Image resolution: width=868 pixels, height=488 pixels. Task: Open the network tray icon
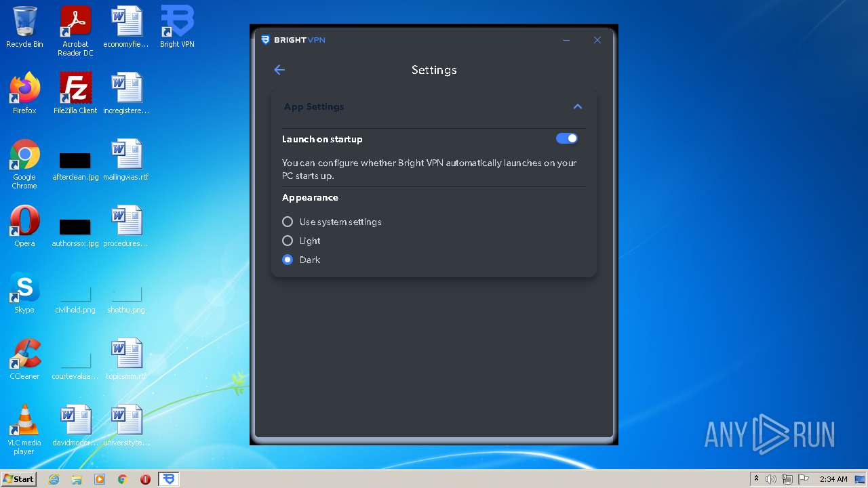787,479
